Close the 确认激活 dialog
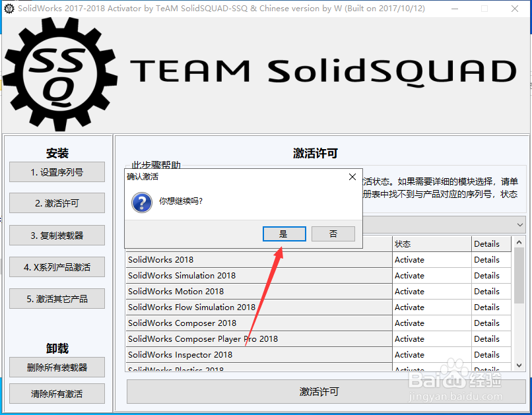The image size is (532, 415). [x=352, y=177]
